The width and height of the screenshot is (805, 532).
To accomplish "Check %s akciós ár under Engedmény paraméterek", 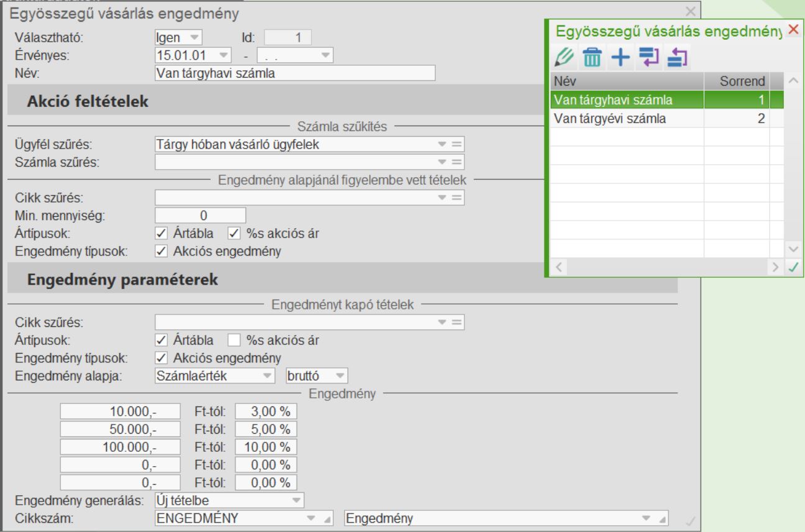I will (x=234, y=341).
